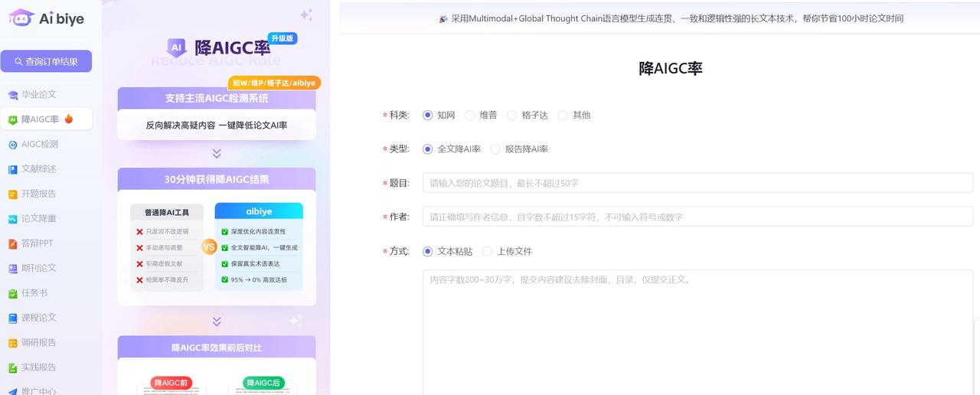Click the 任务书 sidebar icon
This screenshot has height=395, width=980.
12,293
